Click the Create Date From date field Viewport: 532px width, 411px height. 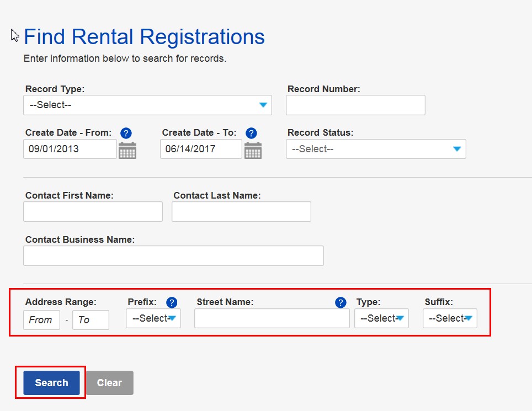click(70, 149)
